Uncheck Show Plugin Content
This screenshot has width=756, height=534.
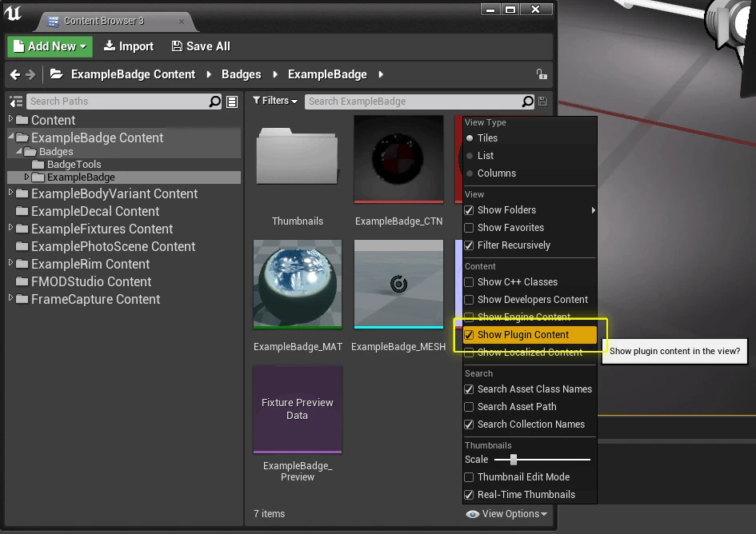tap(469, 335)
